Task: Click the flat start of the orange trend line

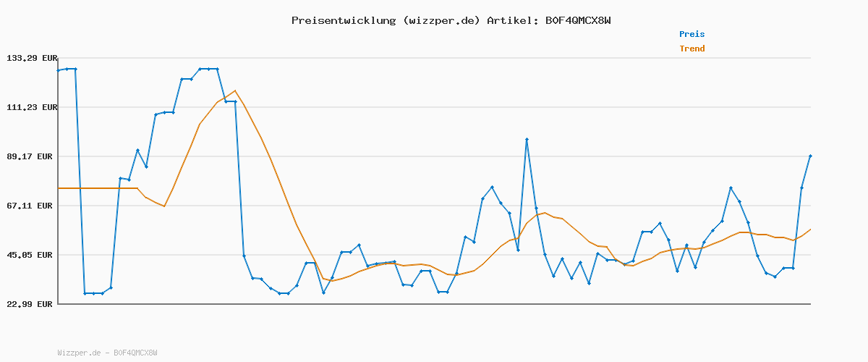Action: 94,188
